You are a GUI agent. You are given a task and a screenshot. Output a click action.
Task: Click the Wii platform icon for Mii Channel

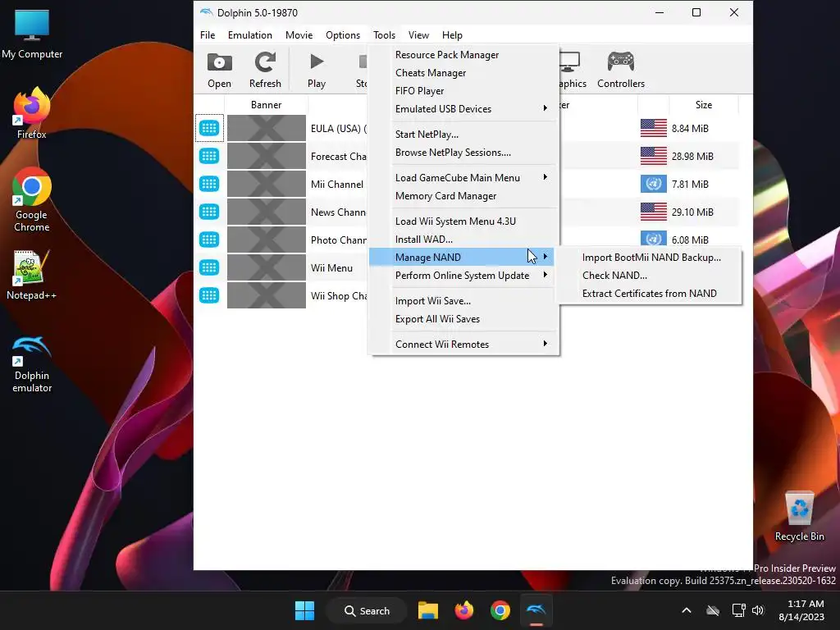(209, 184)
